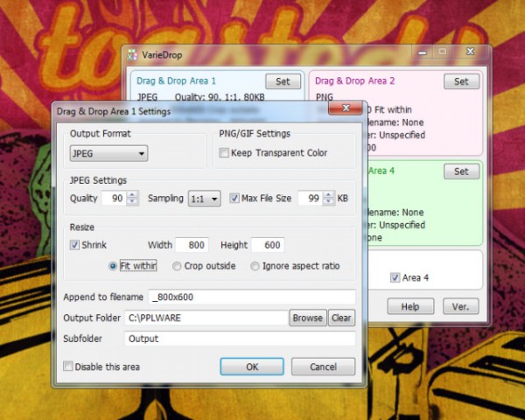
Task: Select Ignore aspect ratio radio option
Action: 255,266
